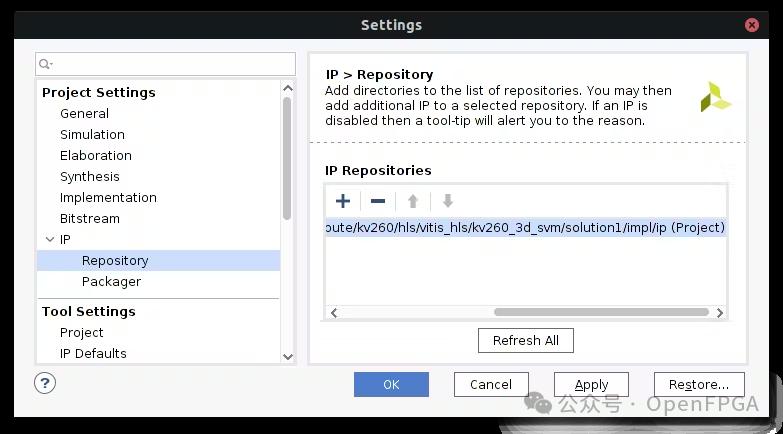Screen dimensions: 783x434
Task: Click the search magnifier icon
Action: [x=45, y=64]
